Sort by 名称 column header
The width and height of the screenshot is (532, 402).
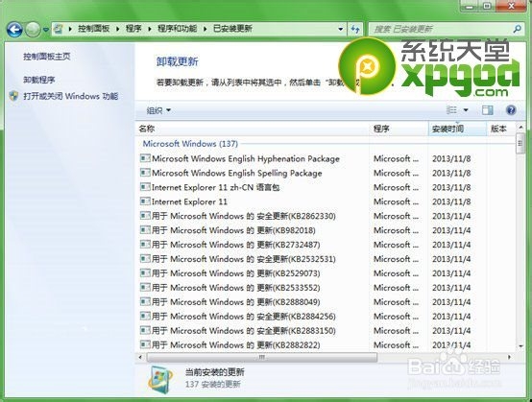252,129
